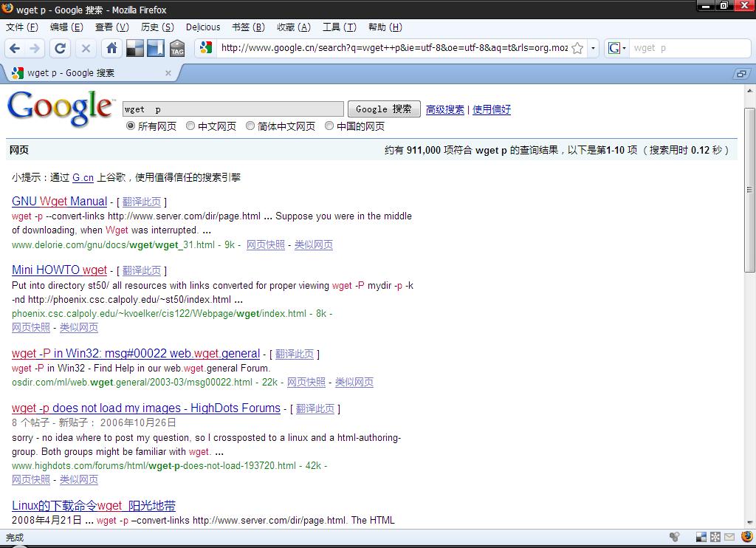This screenshot has height=548, width=756.
Task: Open the address bar history dropdown arrow
Action: 593,48
